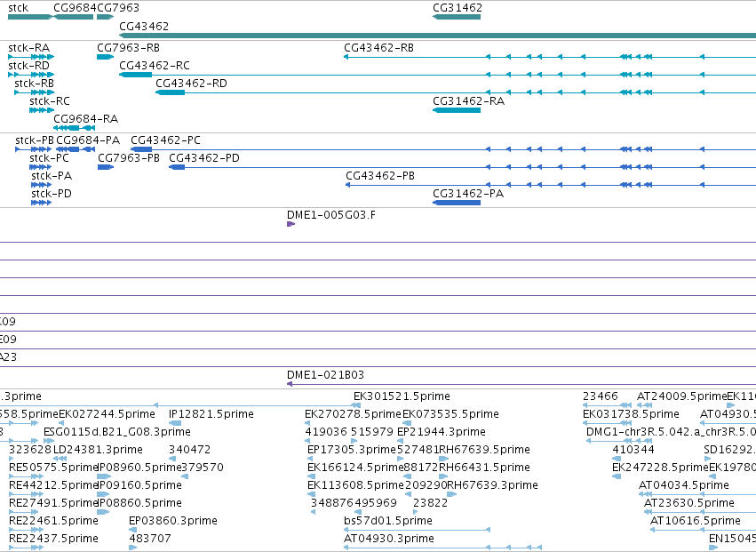Click protein label CG43462-PC
This screenshot has width=756, height=552.
coord(165,140)
